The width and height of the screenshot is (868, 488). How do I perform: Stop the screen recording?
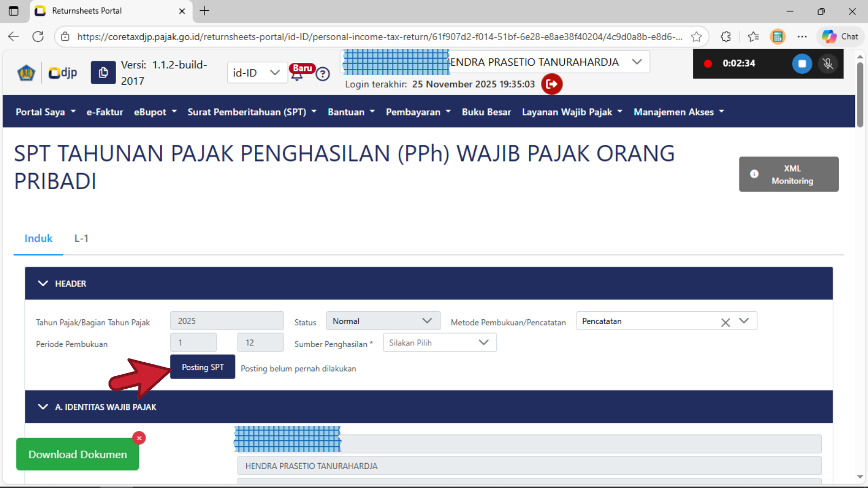click(x=802, y=63)
